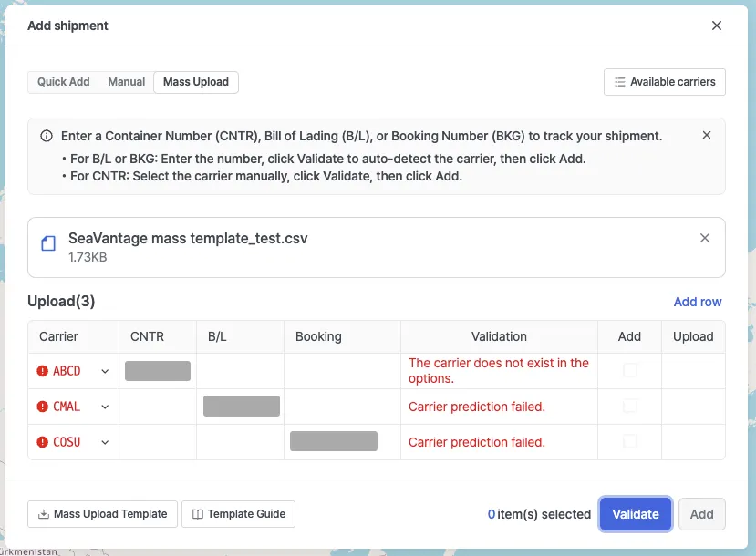756x556 pixels.
Task: Click the info circle icon in banner
Action: tap(47, 136)
